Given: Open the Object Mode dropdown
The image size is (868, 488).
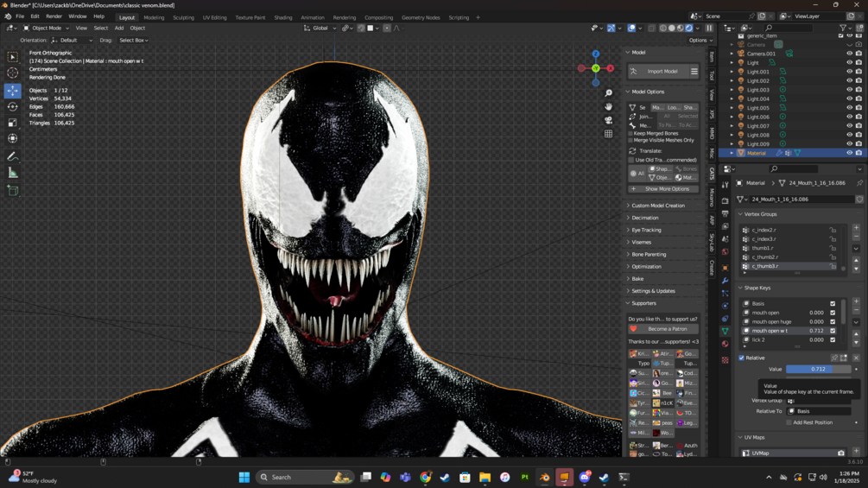Looking at the screenshot, I should coord(47,28).
